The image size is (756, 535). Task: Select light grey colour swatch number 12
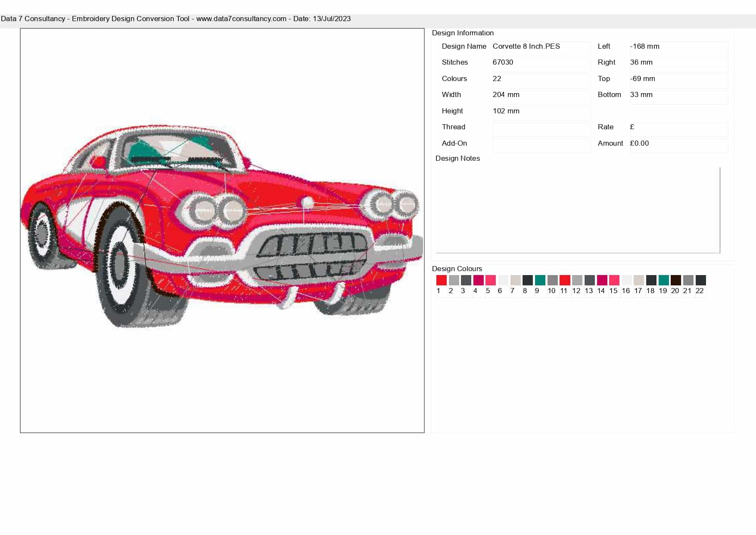coord(577,280)
